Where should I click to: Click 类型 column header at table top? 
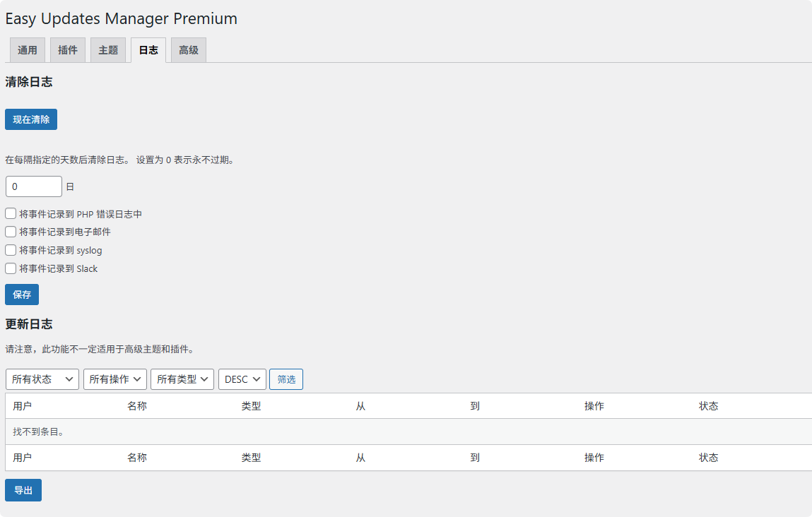coord(251,406)
